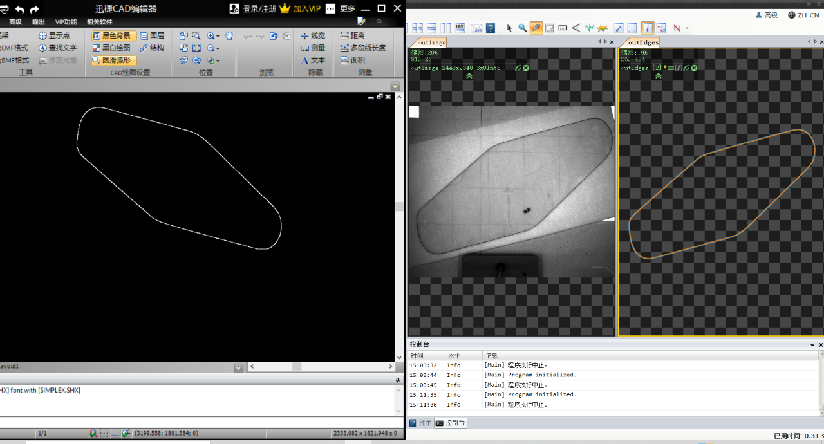
Task: Click zoom window magnifier icon in Position group
Action: tap(196, 36)
